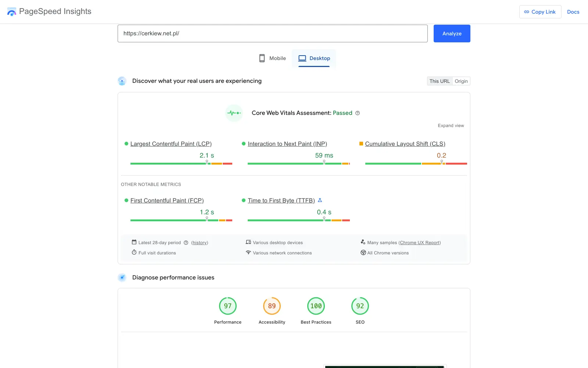Click the Full visit durations text

(x=157, y=253)
